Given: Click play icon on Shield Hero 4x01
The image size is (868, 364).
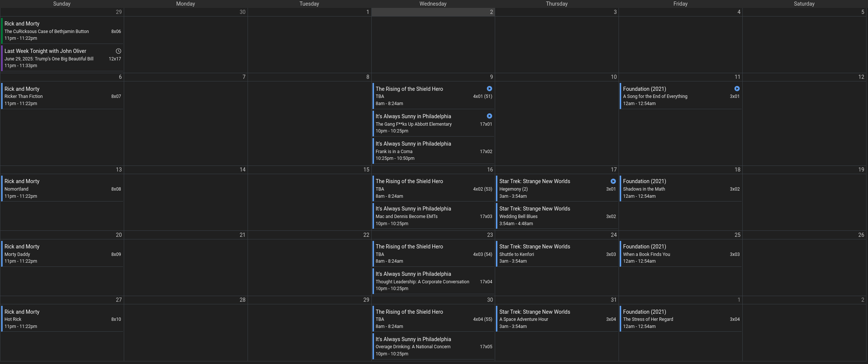Looking at the screenshot, I should click(x=490, y=89).
